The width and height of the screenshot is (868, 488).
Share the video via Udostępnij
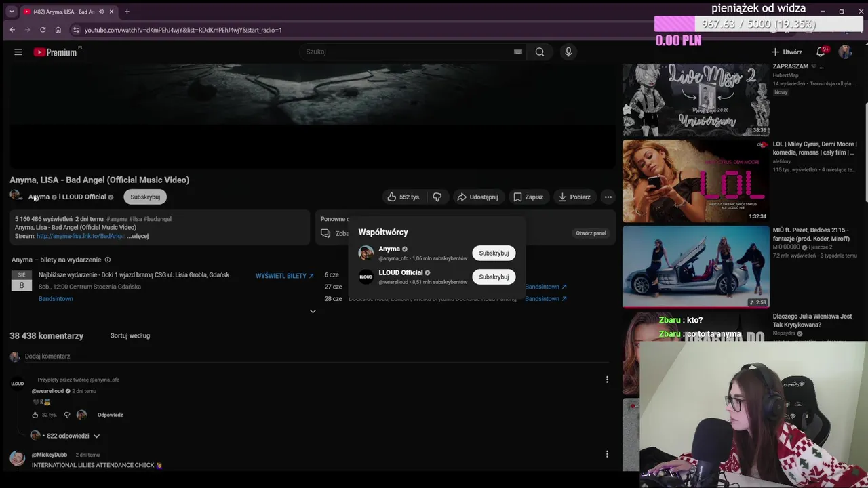pyautogui.click(x=477, y=197)
